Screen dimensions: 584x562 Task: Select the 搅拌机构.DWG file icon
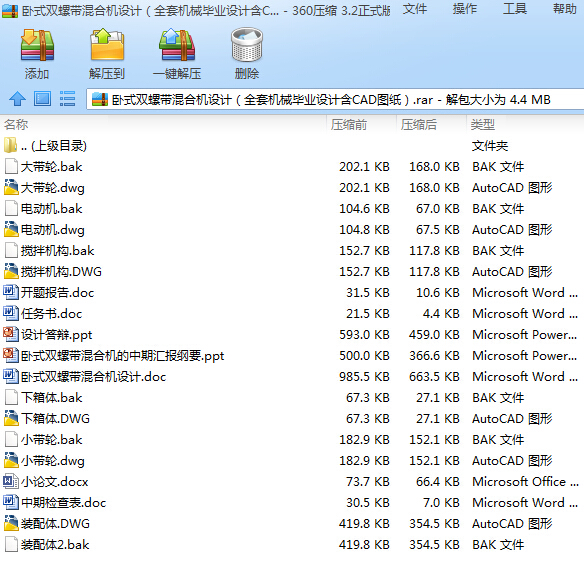pyautogui.click(x=11, y=272)
